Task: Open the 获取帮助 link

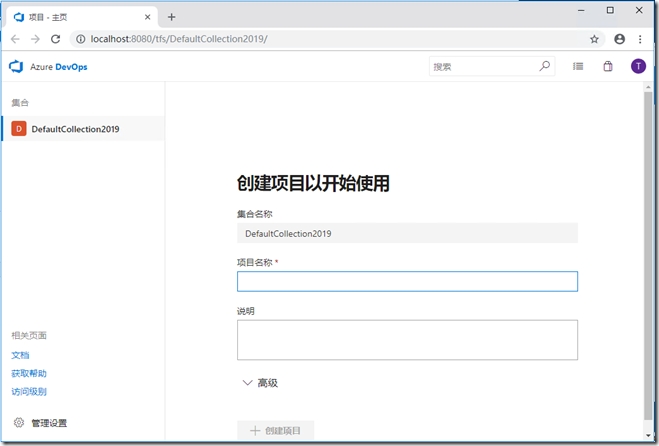Action: 29,373
